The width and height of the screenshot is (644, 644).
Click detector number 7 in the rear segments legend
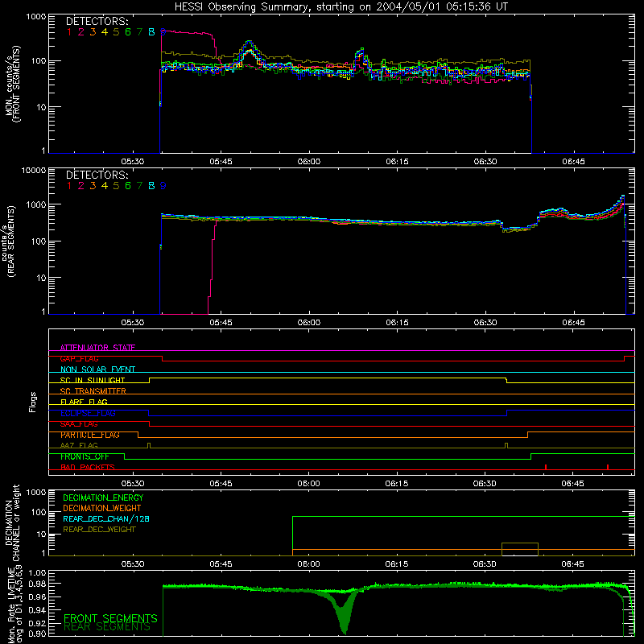click(139, 186)
